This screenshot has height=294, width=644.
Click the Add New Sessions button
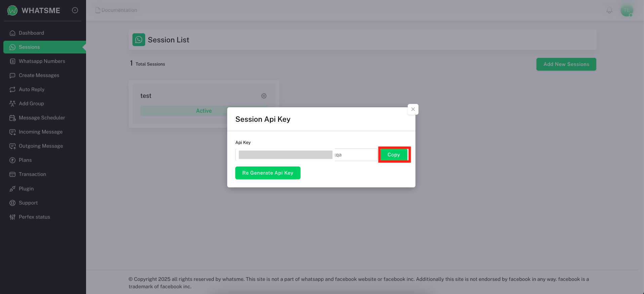[566, 64]
